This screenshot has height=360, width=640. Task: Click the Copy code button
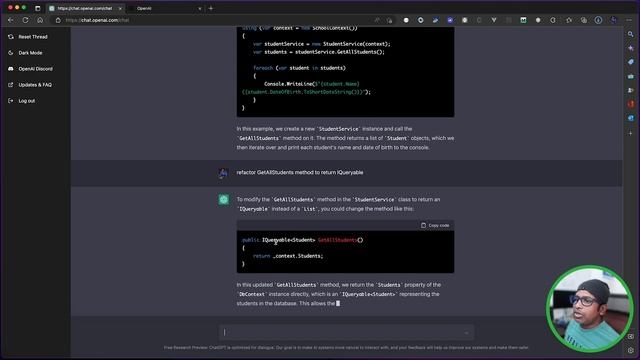pos(435,225)
